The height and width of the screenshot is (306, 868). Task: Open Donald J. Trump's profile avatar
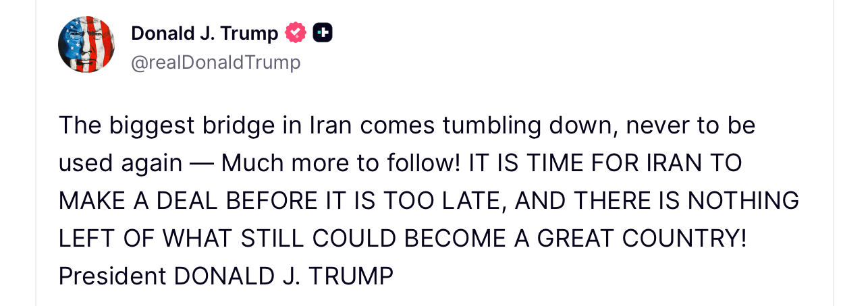click(x=86, y=44)
